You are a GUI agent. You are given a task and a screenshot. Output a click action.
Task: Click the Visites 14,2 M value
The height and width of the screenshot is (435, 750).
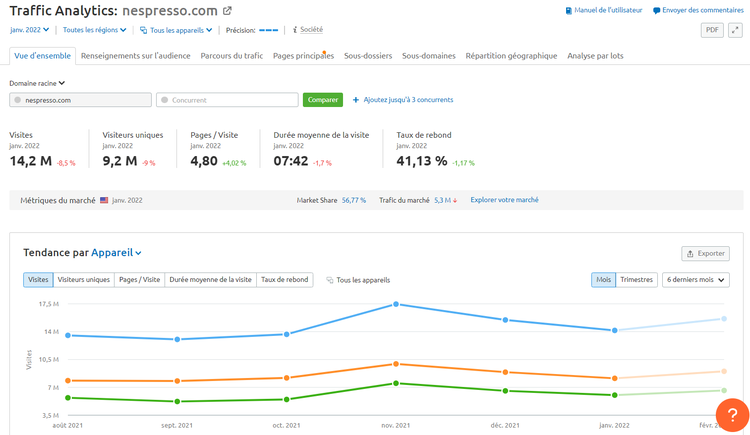[31, 161]
